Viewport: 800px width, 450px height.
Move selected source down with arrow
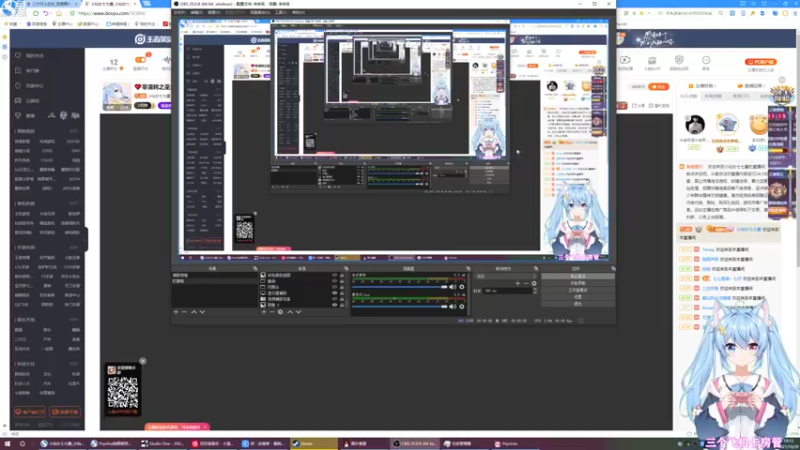[298, 312]
